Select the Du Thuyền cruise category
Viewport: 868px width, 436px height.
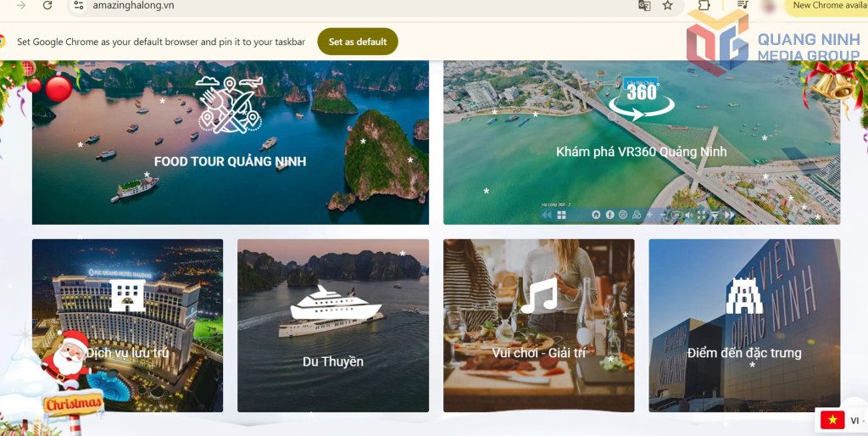(332, 326)
